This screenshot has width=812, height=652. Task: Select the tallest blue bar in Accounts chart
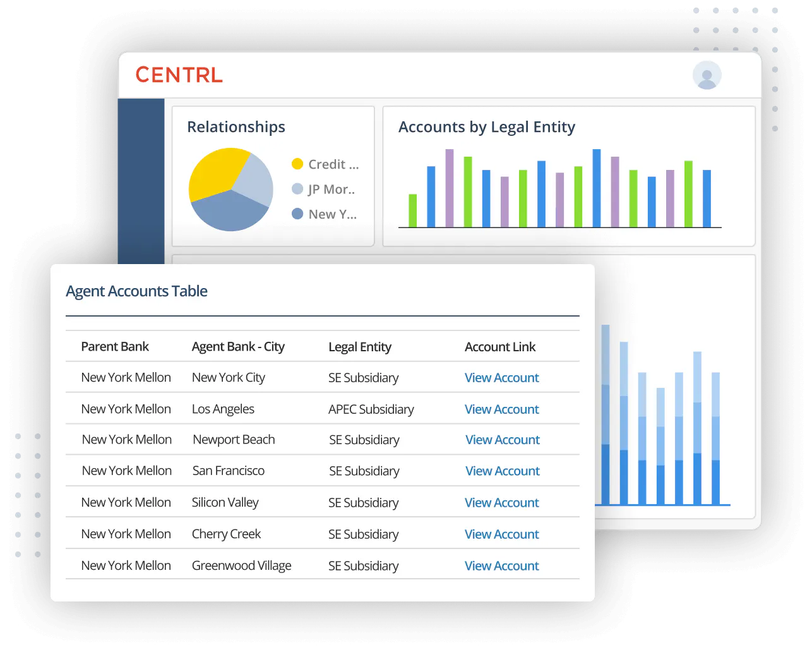click(596, 186)
